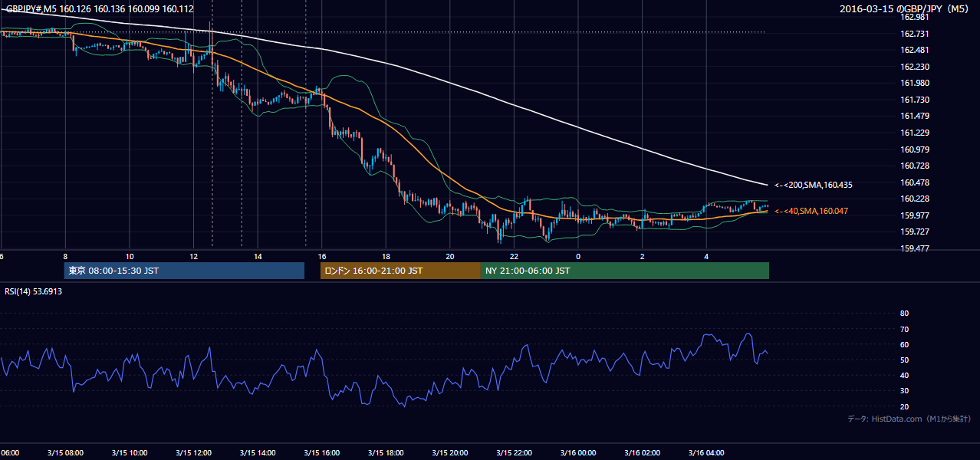Click RSI scale value 50
The height and width of the screenshot is (460, 980).
(904, 360)
